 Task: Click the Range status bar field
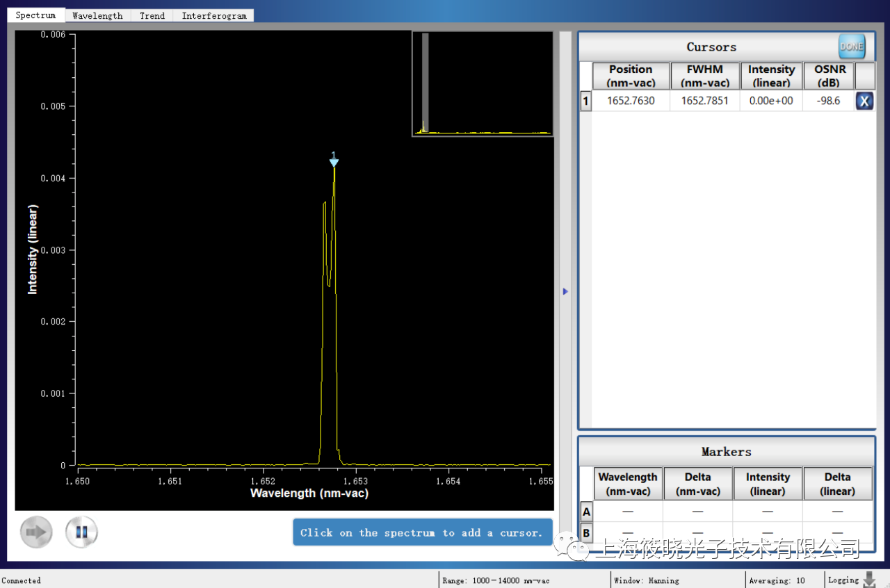[x=495, y=580]
